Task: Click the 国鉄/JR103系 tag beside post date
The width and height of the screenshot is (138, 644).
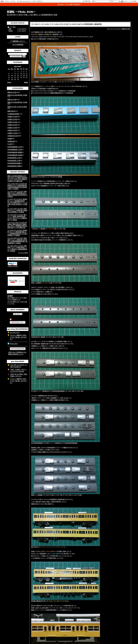Action: point(126,29)
